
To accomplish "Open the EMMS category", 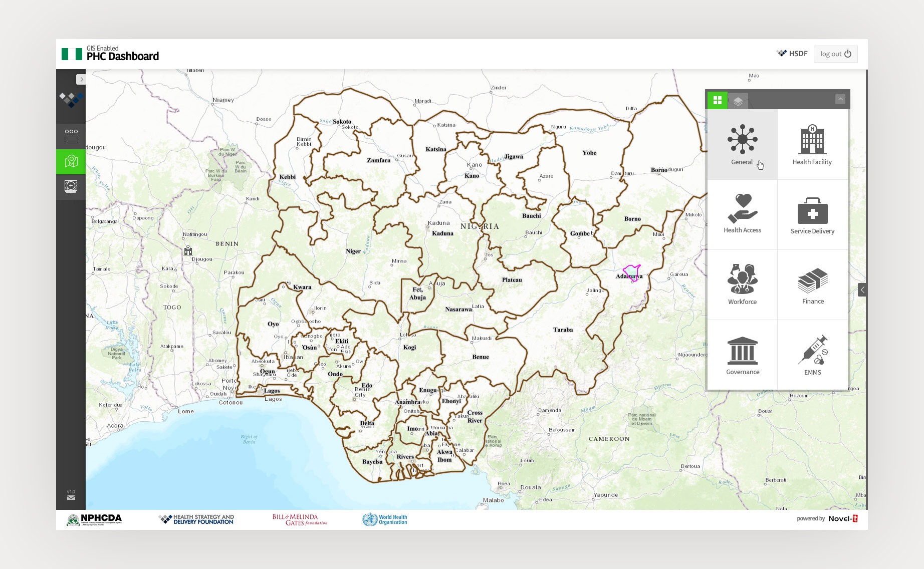I will pos(812,355).
